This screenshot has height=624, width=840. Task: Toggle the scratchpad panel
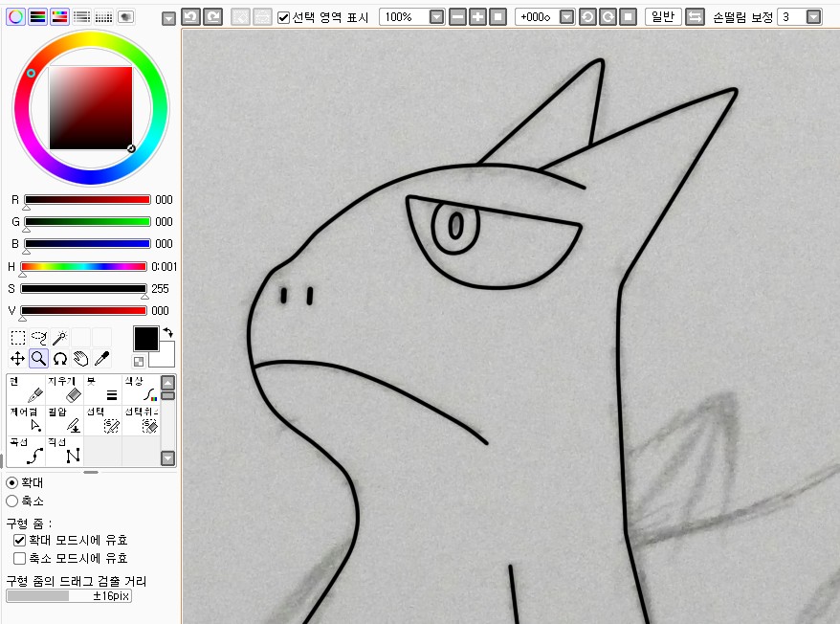[x=125, y=17]
